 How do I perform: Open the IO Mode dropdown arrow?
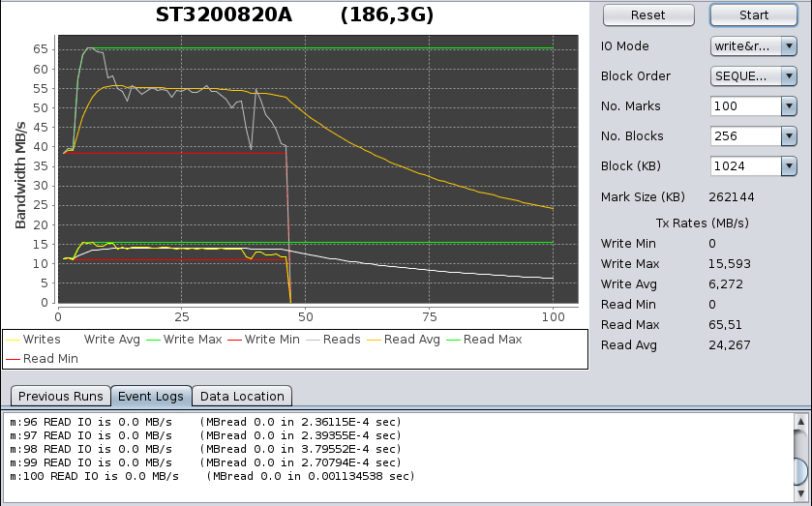pos(789,46)
